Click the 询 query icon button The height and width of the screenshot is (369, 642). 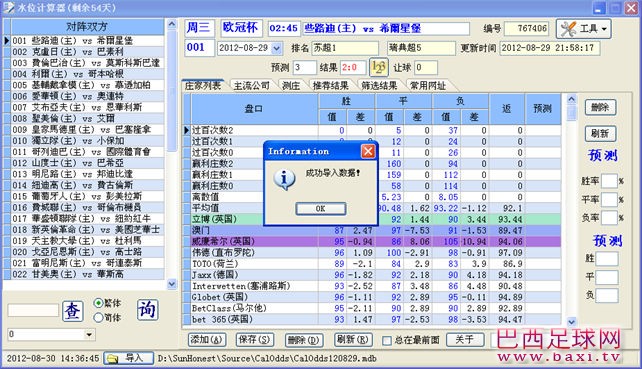click(x=147, y=310)
